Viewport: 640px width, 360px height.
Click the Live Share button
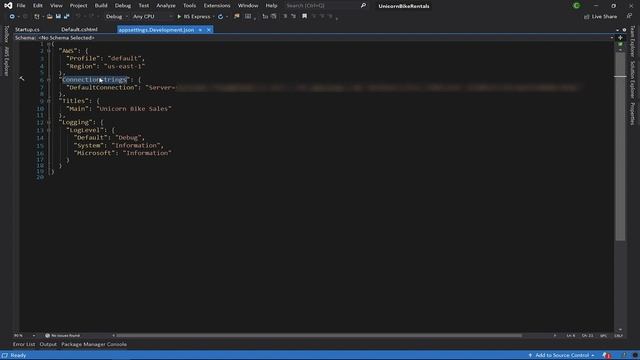(x=600, y=17)
